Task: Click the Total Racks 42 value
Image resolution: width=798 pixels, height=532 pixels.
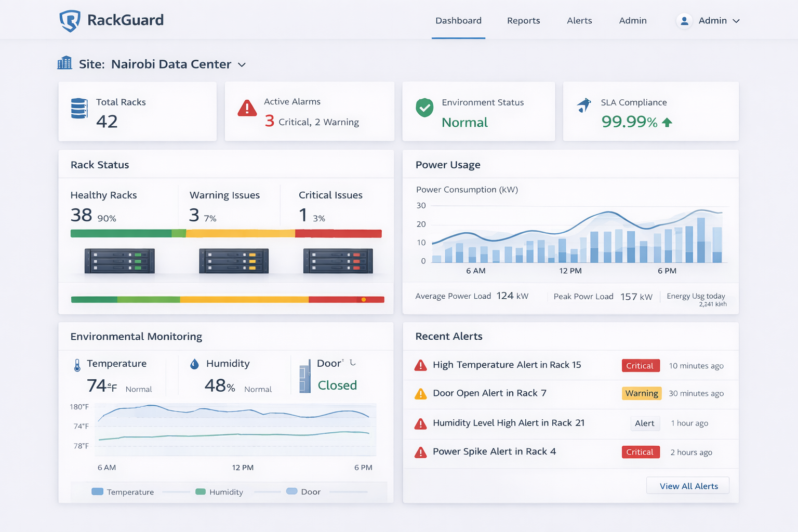Action: [x=107, y=122]
